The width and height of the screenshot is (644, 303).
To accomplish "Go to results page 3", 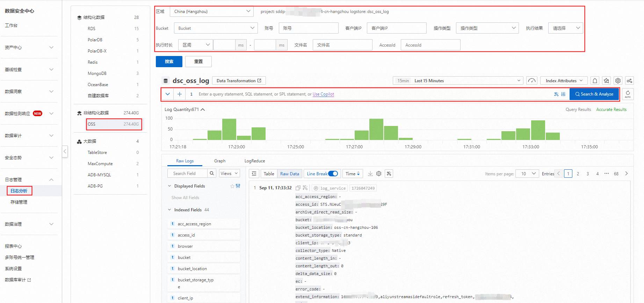I will (588, 174).
